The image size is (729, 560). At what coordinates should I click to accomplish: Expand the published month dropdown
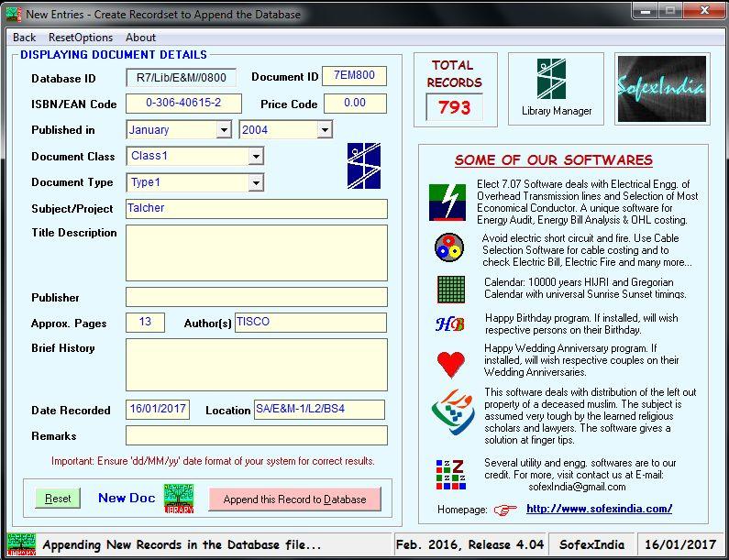pos(224,129)
